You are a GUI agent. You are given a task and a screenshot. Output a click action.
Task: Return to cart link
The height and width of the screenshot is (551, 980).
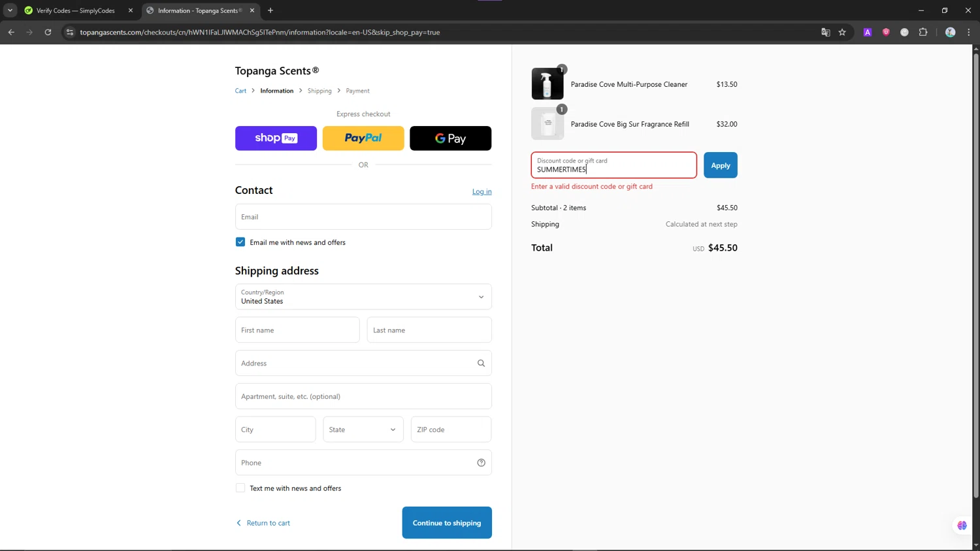263,523
